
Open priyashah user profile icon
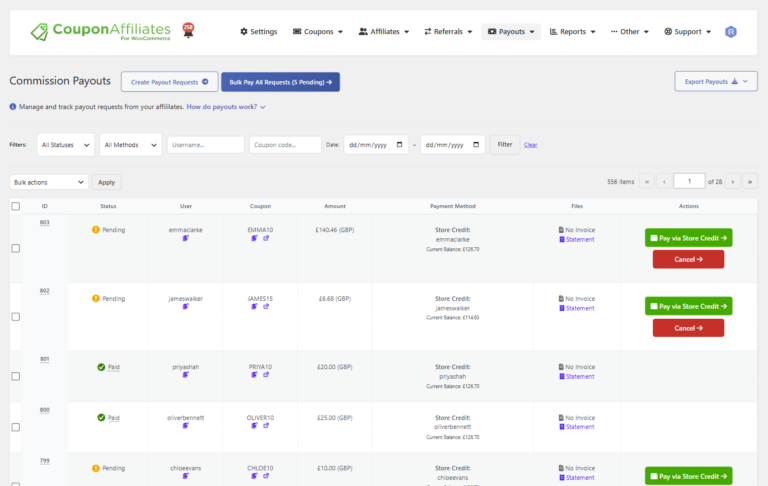186,375
